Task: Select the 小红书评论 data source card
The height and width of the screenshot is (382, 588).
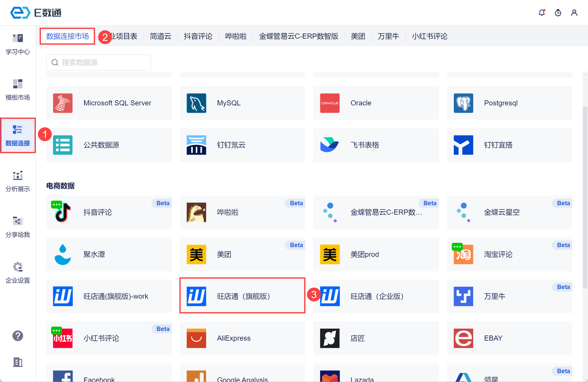Action: pyautogui.click(x=109, y=338)
